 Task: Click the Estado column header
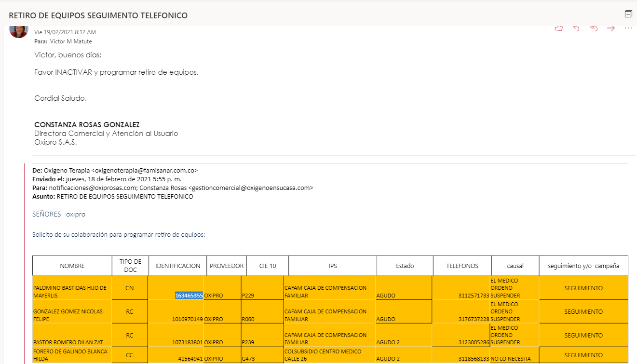405,266
